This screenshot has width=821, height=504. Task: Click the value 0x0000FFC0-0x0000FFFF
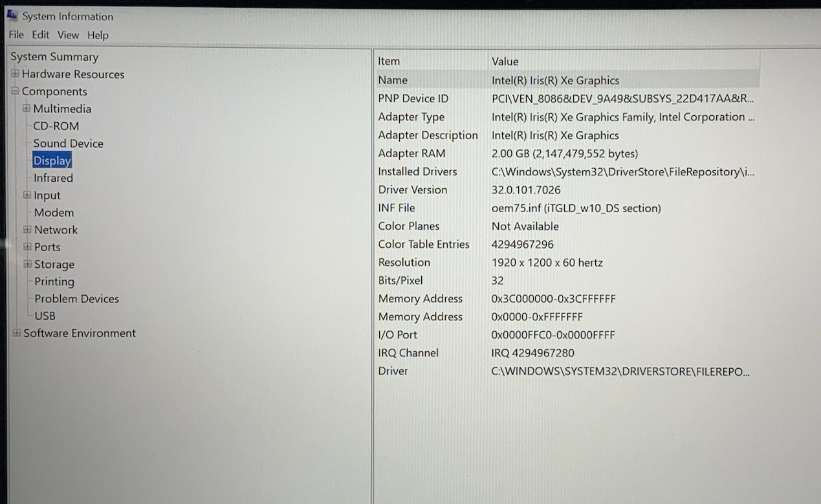tap(553, 334)
